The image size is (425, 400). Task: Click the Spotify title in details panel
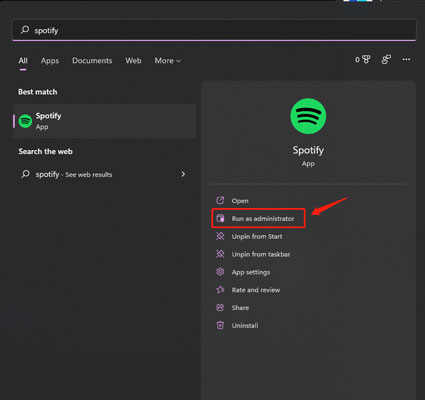308,150
